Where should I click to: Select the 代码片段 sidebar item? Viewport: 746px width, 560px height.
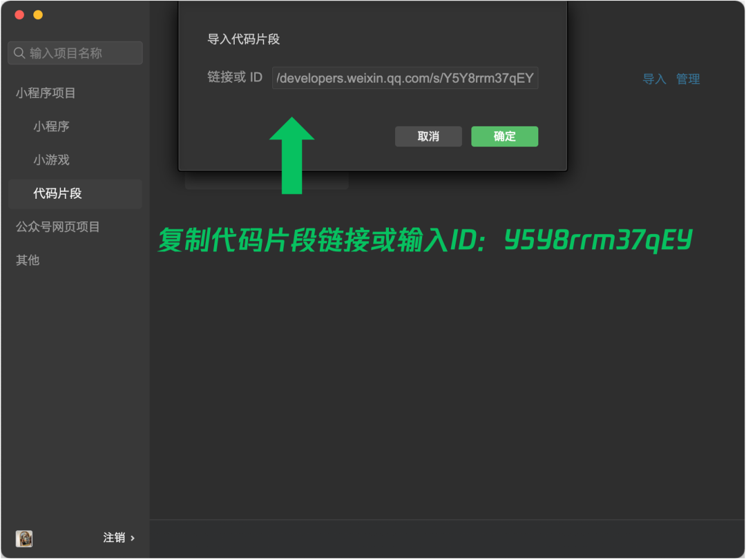75,193
